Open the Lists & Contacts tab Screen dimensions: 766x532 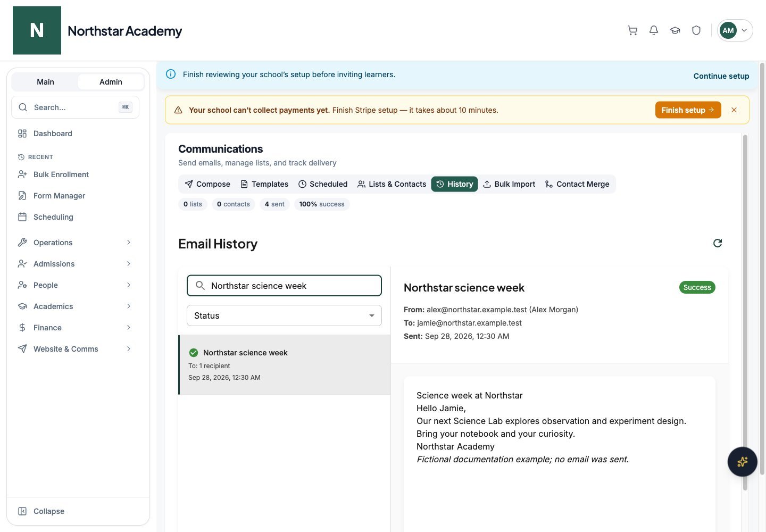coord(392,184)
